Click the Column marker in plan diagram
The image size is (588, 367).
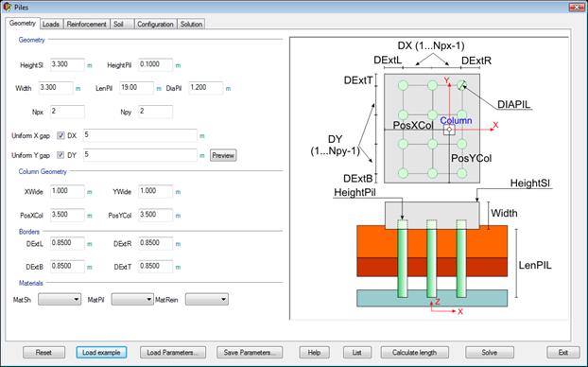click(449, 130)
